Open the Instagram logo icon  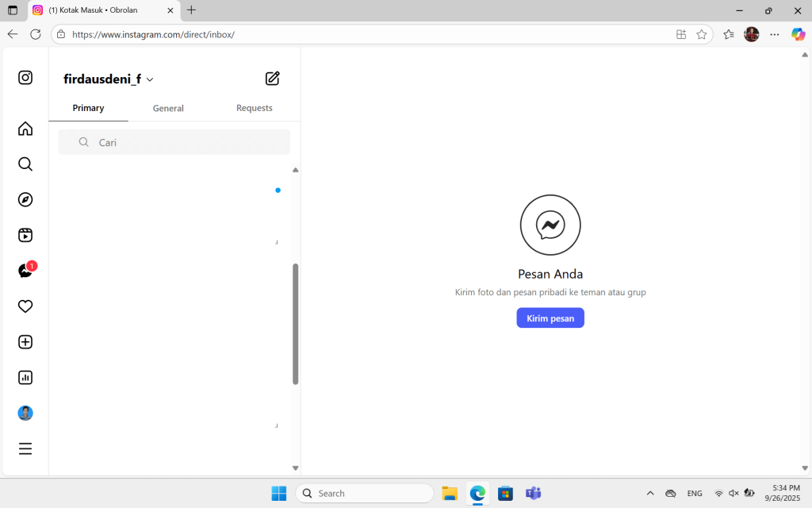point(25,77)
